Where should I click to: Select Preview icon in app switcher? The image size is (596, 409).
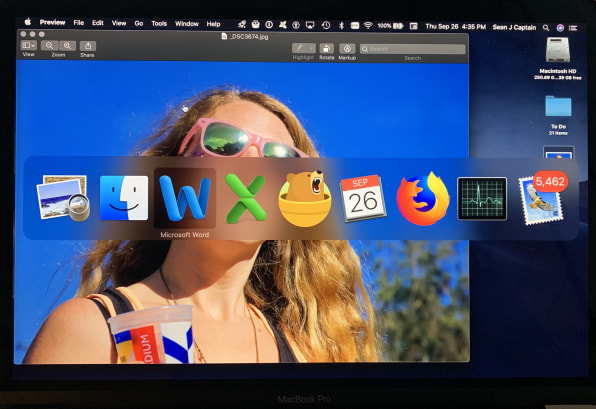pos(63,198)
